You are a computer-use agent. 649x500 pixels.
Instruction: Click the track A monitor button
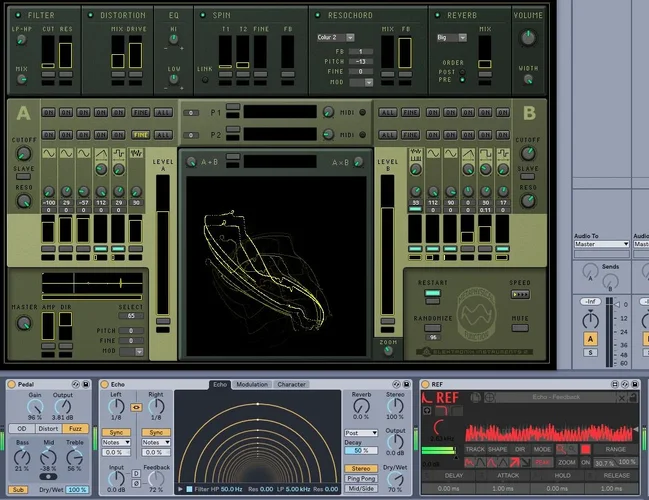[590, 338]
